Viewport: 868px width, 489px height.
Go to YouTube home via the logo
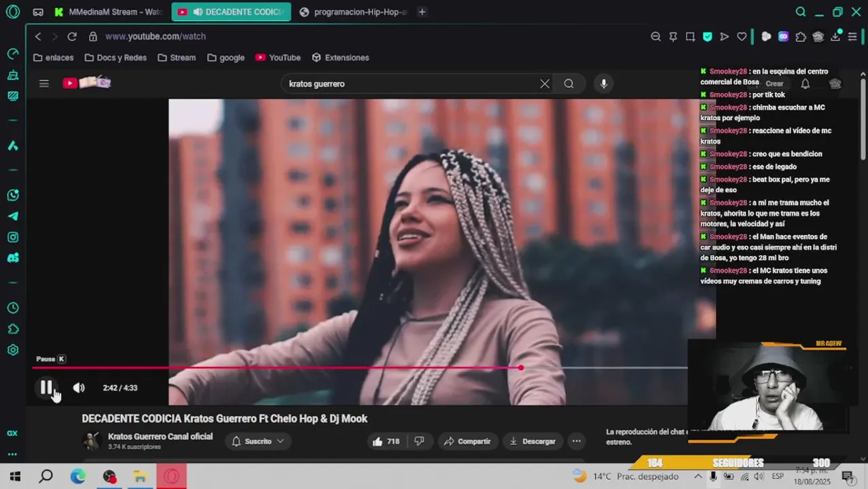pyautogui.click(x=86, y=83)
